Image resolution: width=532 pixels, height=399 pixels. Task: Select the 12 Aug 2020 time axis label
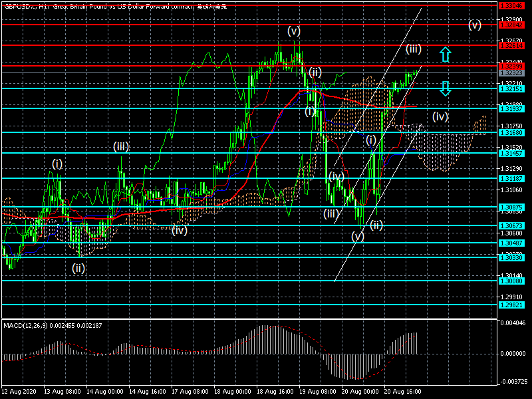click(18, 392)
